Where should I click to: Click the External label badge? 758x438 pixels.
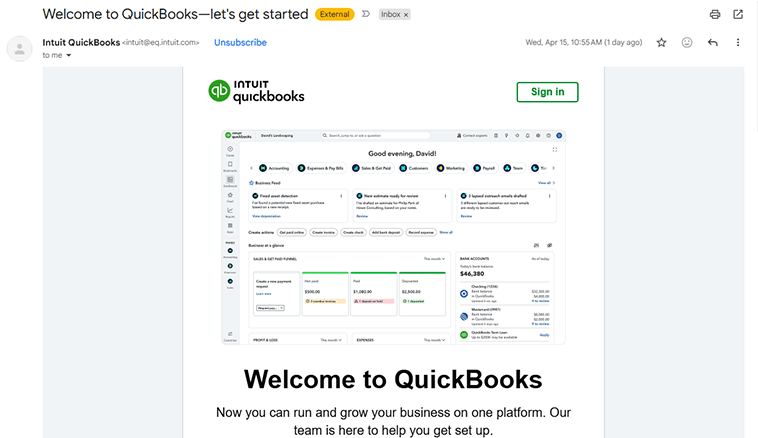[x=335, y=15]
